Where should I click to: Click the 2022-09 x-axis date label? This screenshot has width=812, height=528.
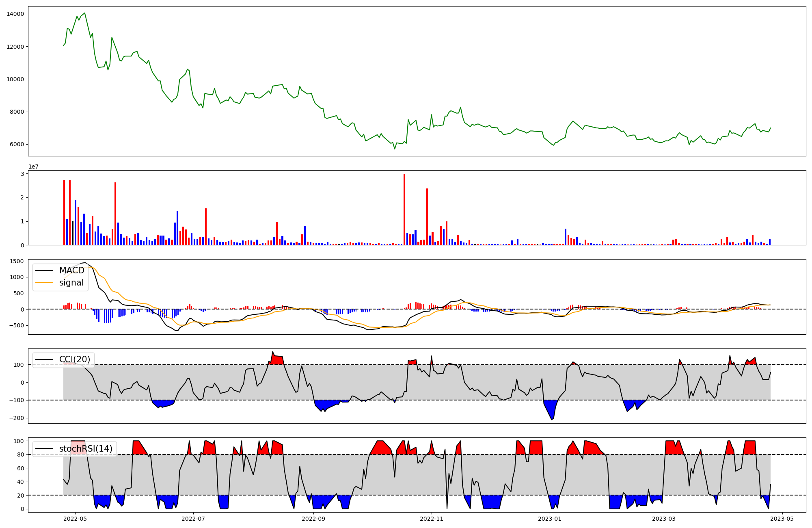click(313, 519)
